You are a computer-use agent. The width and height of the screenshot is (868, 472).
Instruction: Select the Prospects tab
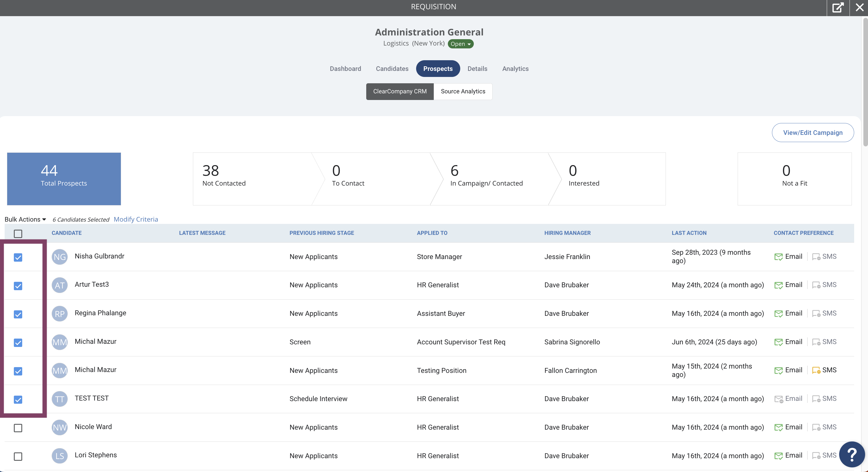coord(438,69)
